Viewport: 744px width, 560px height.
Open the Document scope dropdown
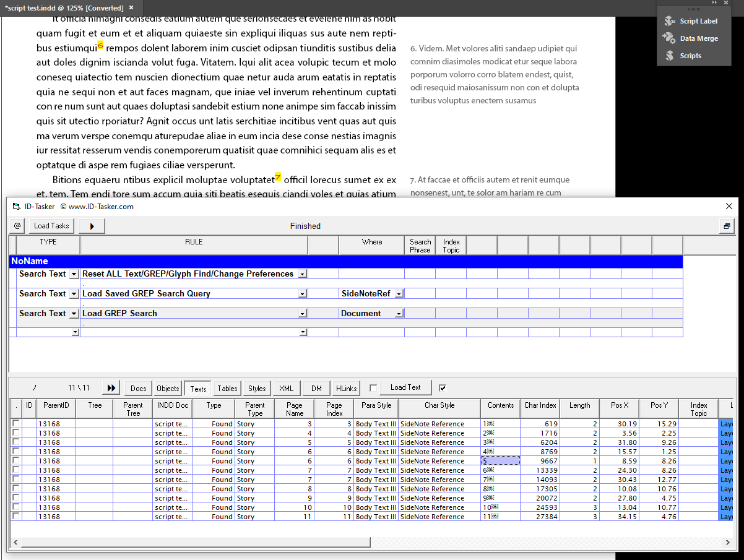(x=399, y=313)
